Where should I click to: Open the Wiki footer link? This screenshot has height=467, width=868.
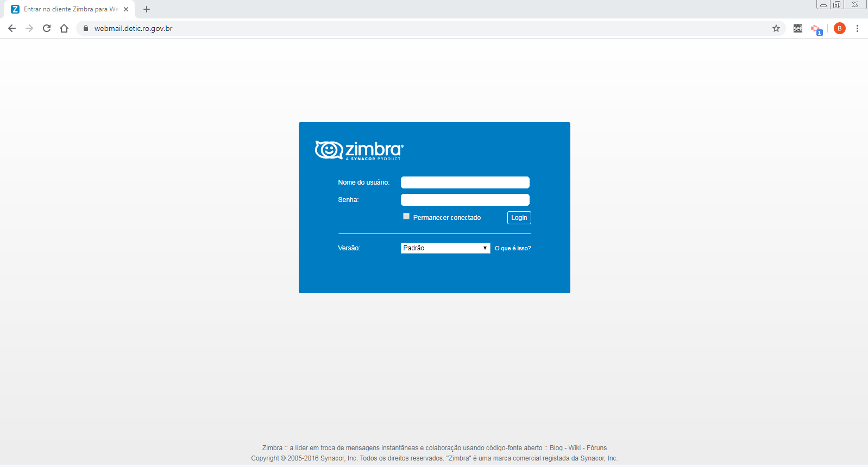pyautogui.click(x=575, y=448)
